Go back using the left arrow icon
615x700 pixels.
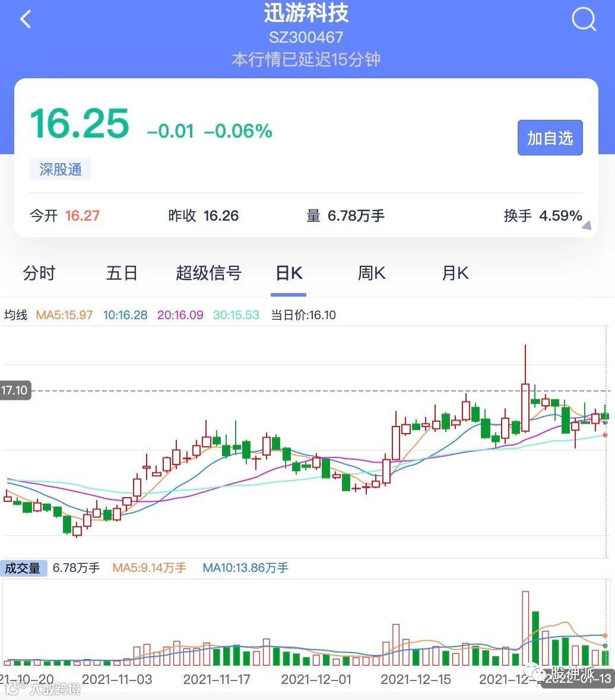26,19
